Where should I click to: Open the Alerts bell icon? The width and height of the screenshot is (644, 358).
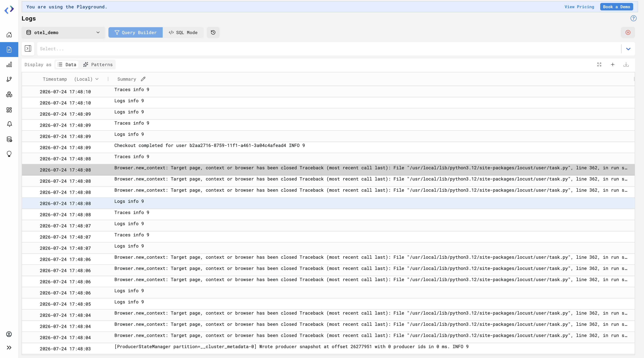9,124
